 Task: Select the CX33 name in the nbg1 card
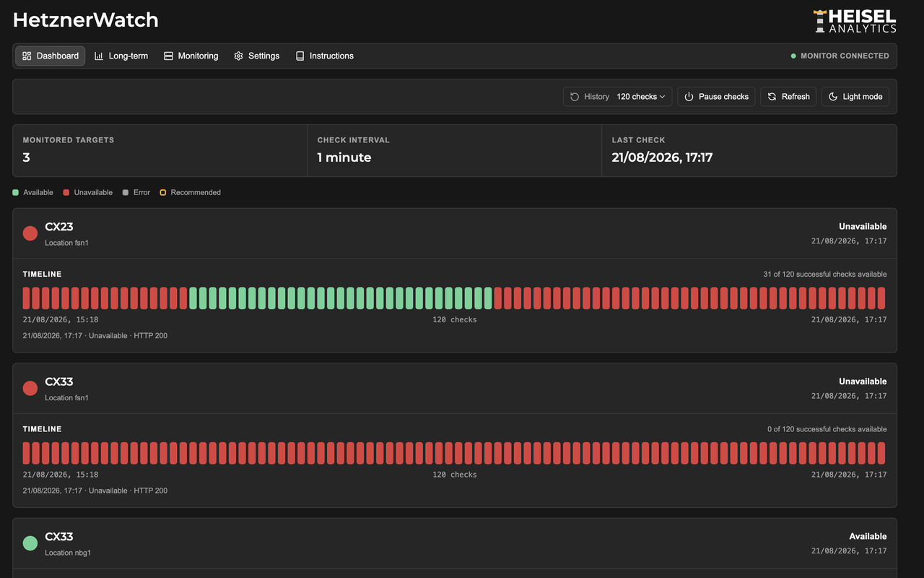[x=59, y=537]
